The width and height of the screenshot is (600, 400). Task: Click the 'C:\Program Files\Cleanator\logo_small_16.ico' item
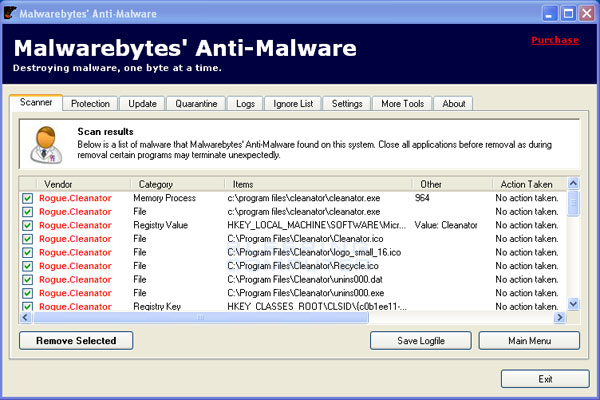pos(314,253)
